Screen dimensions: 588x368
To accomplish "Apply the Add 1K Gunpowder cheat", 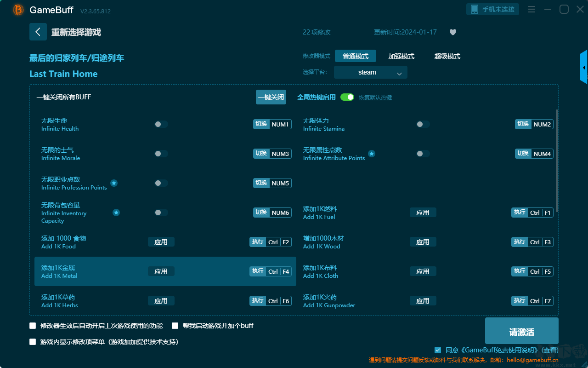I will click(x=423, y=301).
